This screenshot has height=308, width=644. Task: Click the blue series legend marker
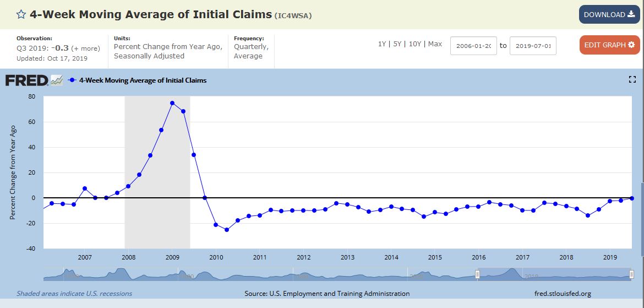pos(72,80)
